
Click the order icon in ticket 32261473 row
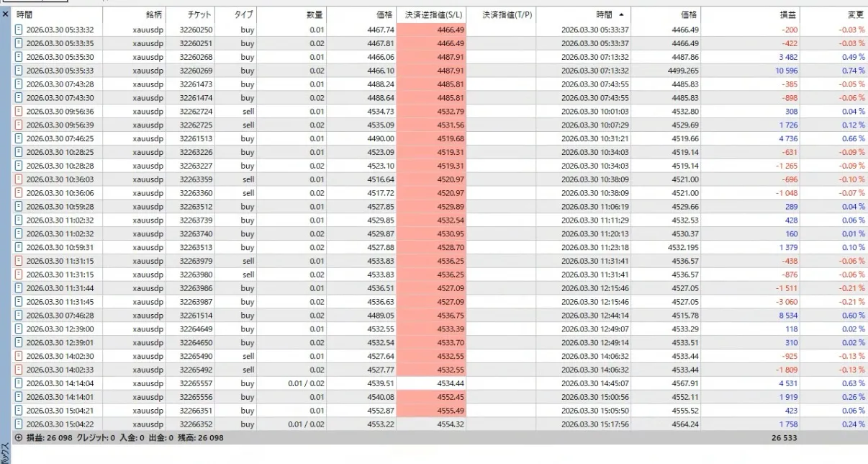19,84
